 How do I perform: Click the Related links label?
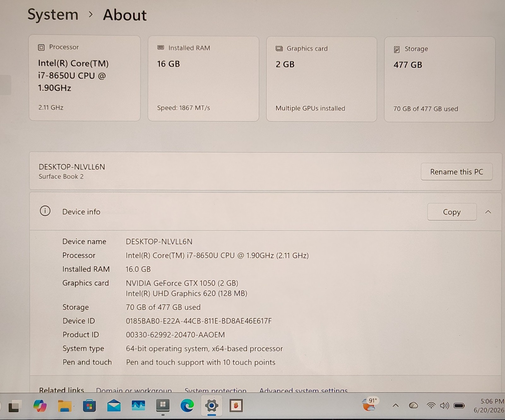(61, 390)
